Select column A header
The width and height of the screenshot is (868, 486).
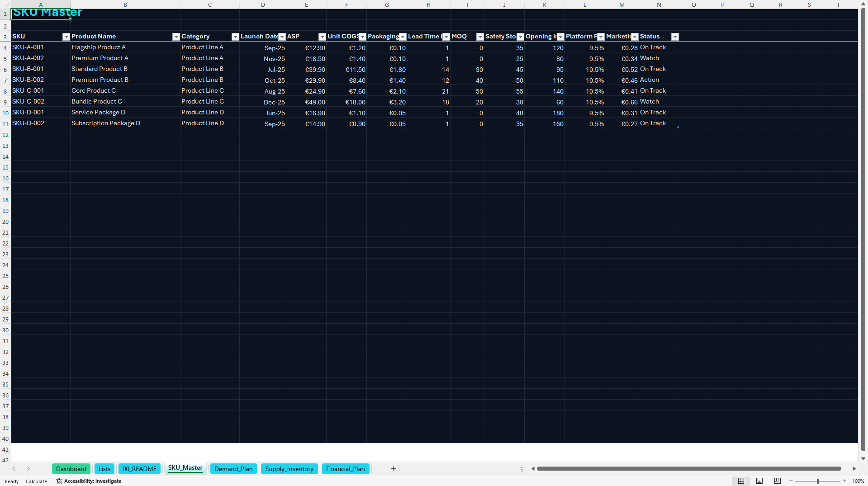tap(41, 5)
